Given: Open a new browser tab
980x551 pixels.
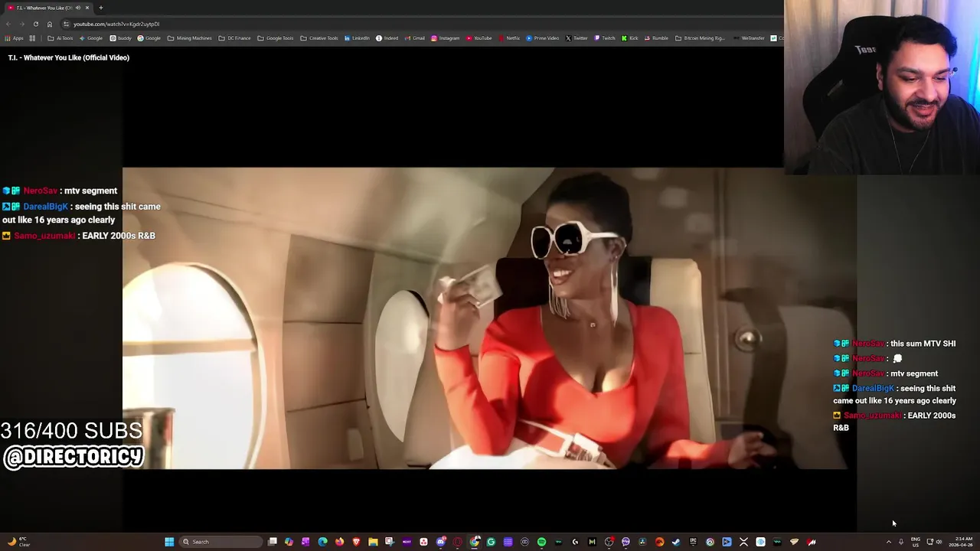Looking at the screenshot, I should point(100,8).
